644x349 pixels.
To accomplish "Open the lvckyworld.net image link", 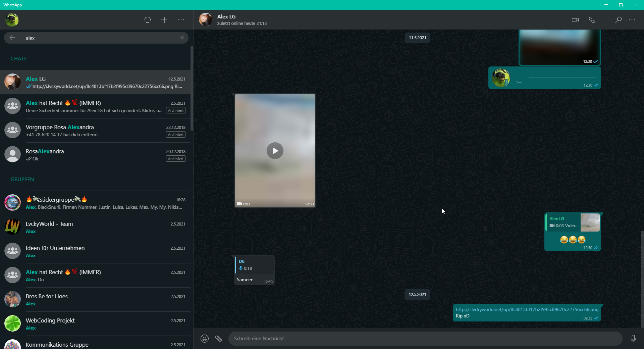I will pos(527,309).
